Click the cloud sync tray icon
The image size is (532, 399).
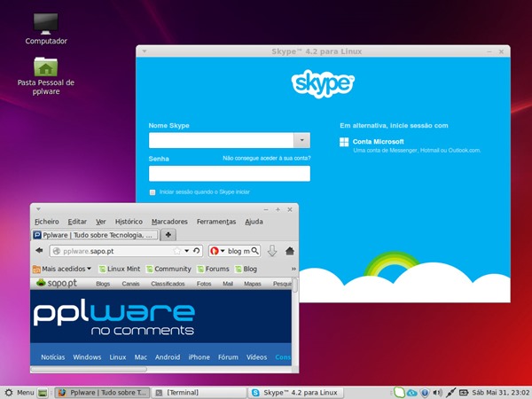[x=412, y=393]
